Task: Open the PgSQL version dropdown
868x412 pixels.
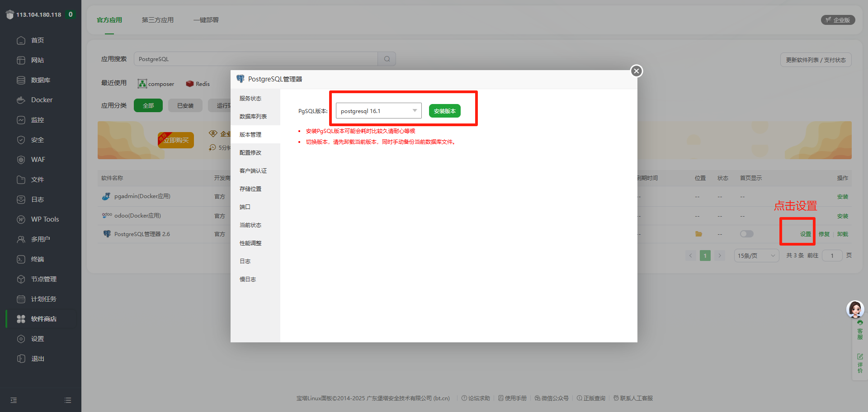Action: point(378,111)
